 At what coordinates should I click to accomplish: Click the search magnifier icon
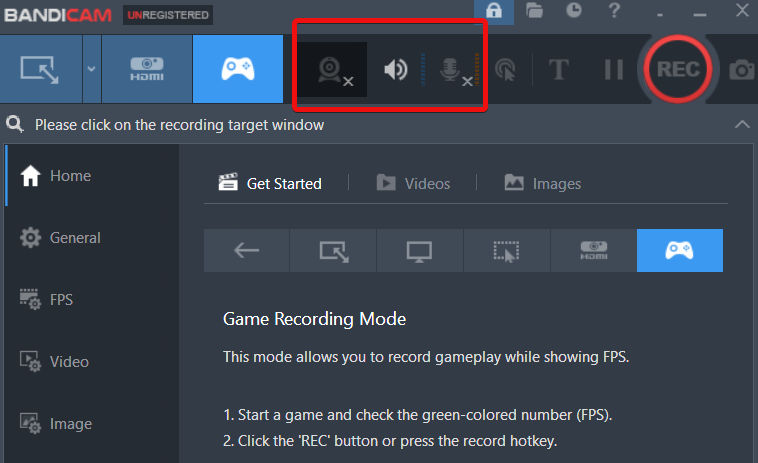point(15,124)
